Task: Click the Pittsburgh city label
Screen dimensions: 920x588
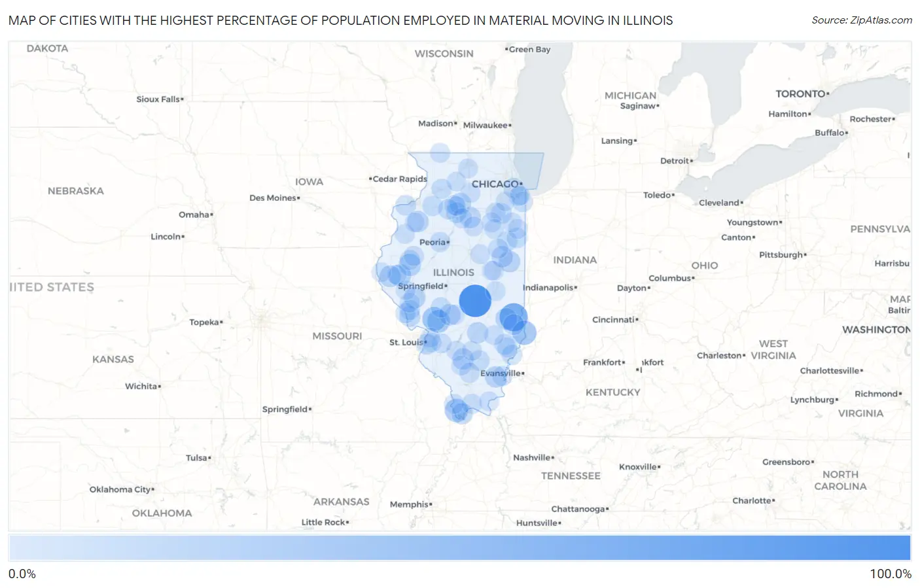Action: tap(782, 254)
